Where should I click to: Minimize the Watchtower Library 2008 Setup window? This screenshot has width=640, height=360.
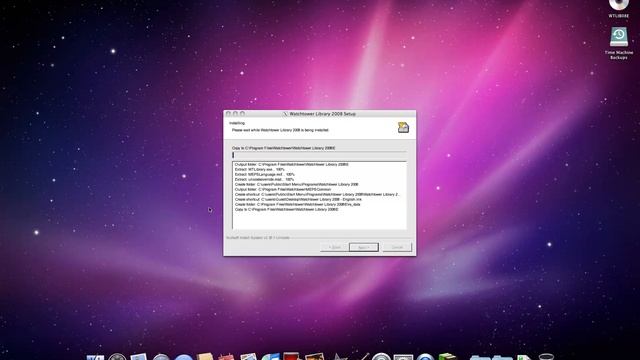coord(235,114)
